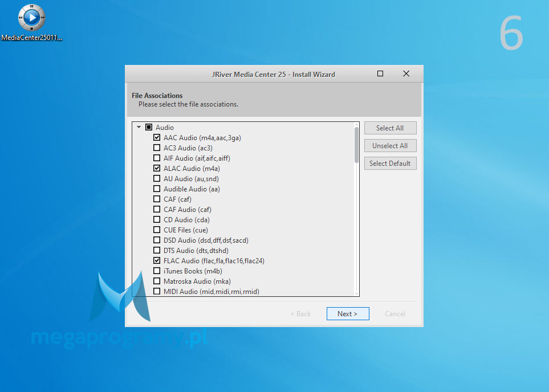Enable DTS Audio (dts,dtshd)
This screenshot has height=392, width=549.
pyautogui.click(x=157, y=250)
